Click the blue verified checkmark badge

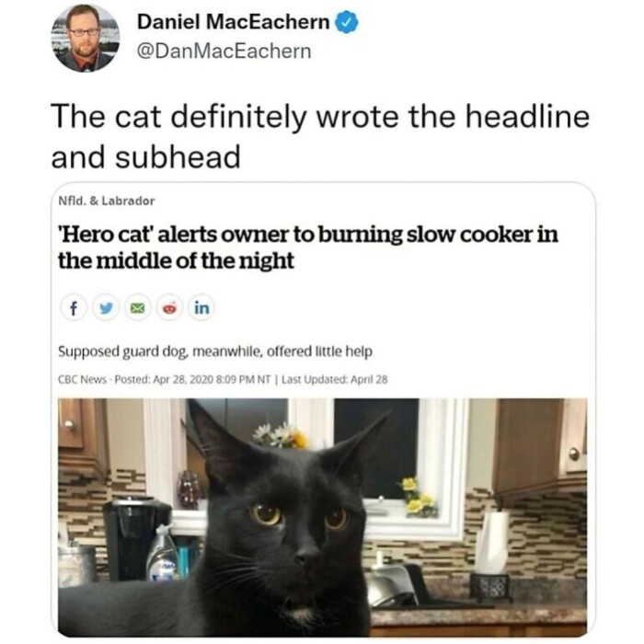(x=347, y=23)
